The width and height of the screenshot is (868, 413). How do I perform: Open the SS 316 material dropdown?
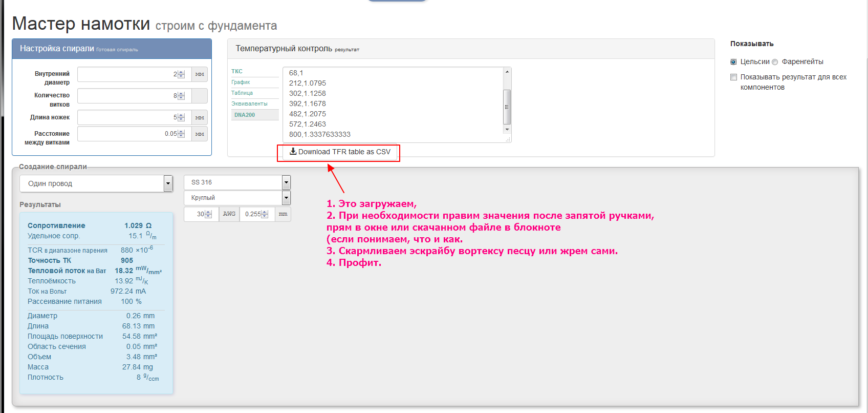click(x=237, y=182)
